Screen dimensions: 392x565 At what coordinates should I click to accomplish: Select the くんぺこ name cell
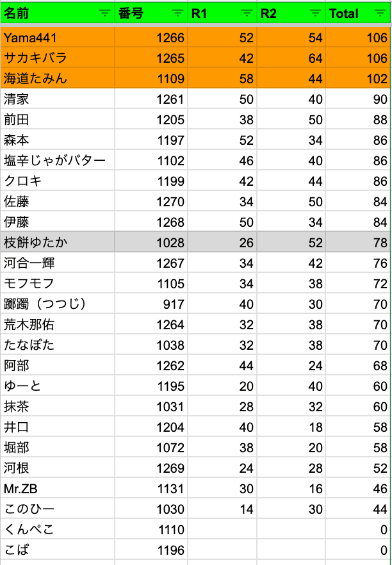(58, 530)
